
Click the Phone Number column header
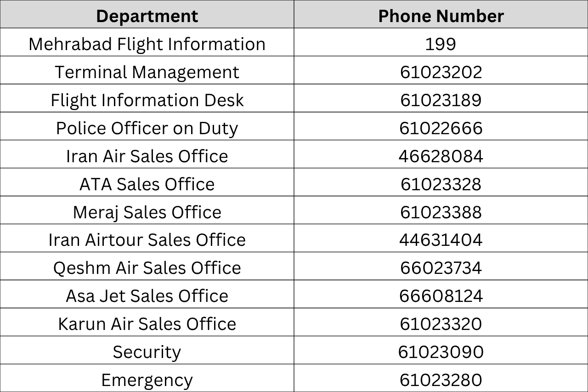(x=441, y=16)
